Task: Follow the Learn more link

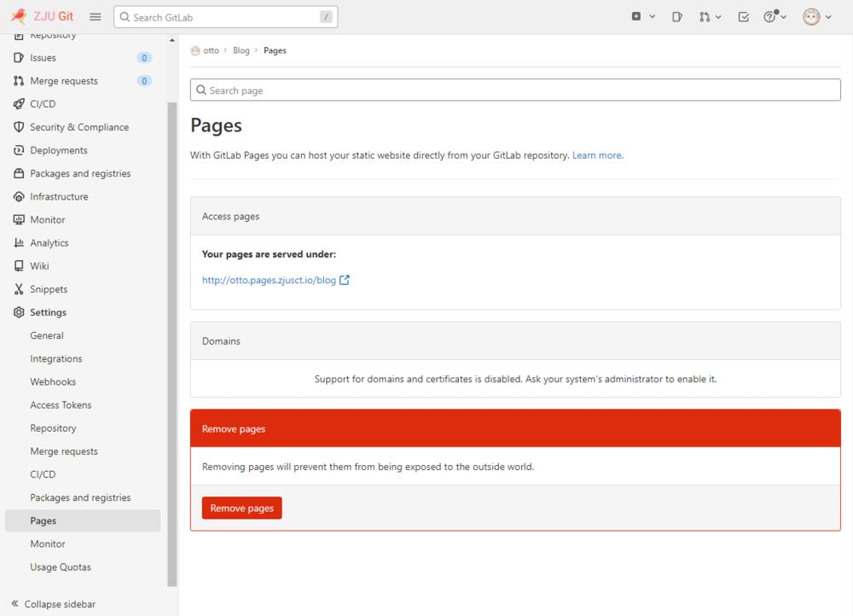Action: (x=597, y=155)
